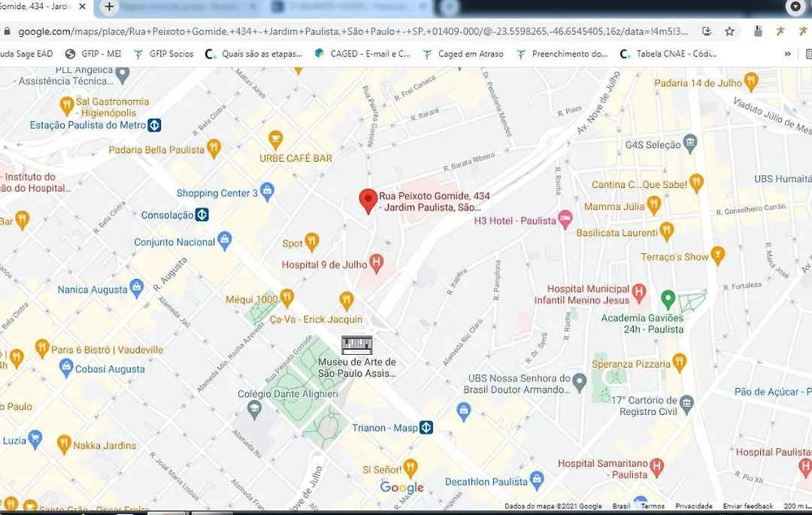Open the Sage EAD bookmark
812x515 pixels.
(26, 54)
